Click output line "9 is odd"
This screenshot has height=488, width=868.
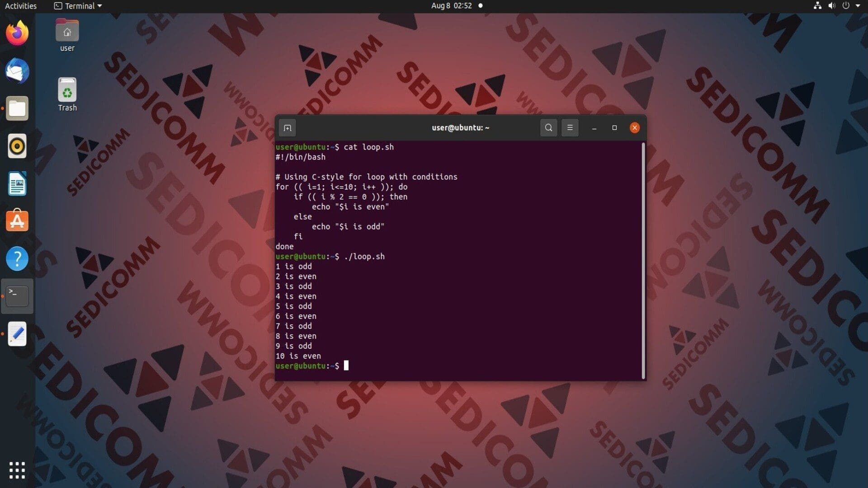click(293, 346)
